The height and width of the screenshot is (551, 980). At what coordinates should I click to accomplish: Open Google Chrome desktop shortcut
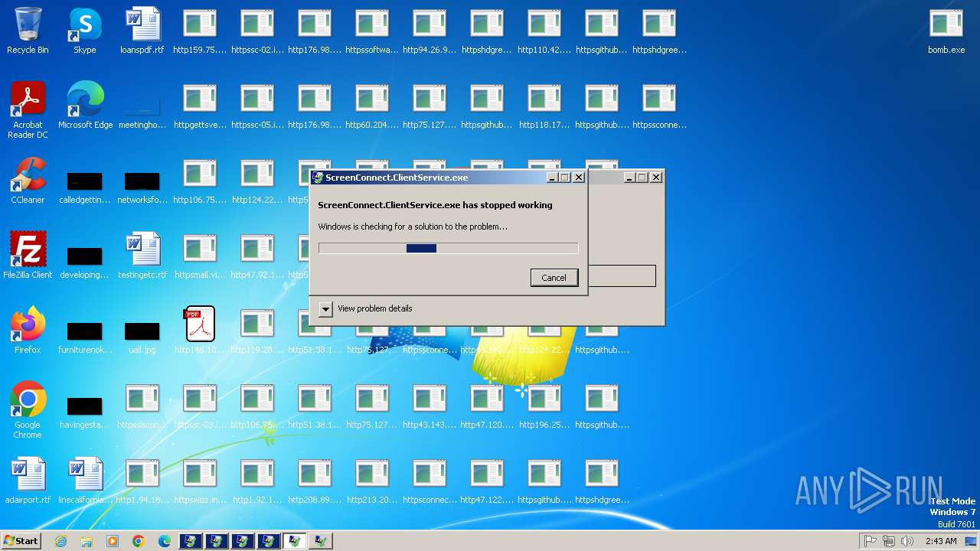[x=28, y=410]
